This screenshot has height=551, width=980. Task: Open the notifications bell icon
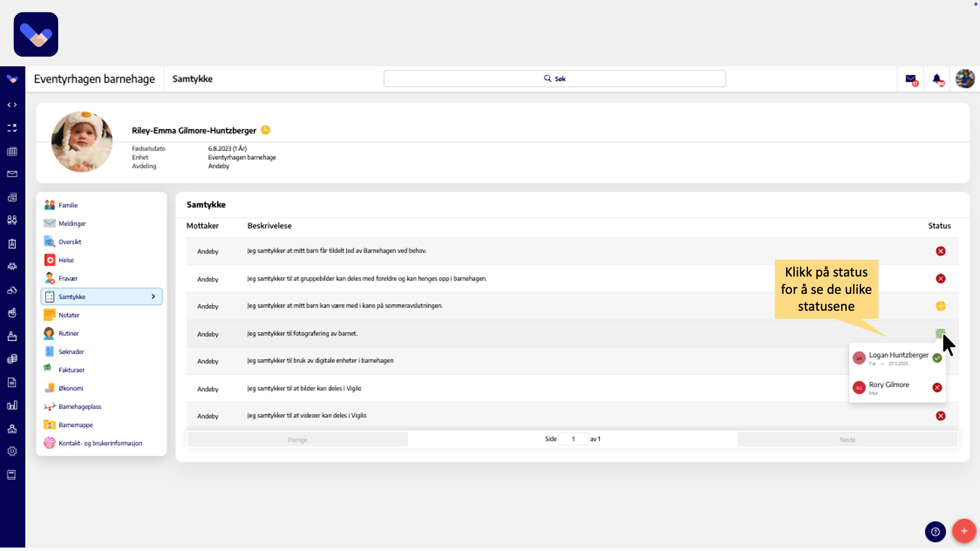tap(937, 79)
